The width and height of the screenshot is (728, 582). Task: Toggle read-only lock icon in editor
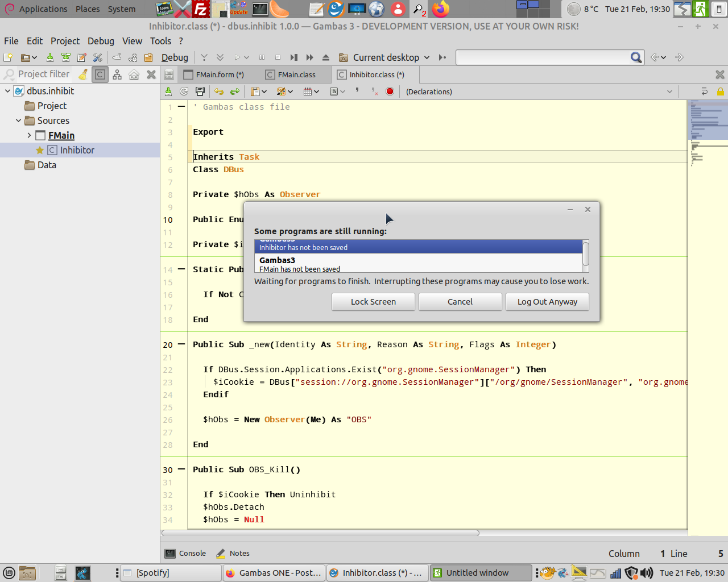point(721,92)
